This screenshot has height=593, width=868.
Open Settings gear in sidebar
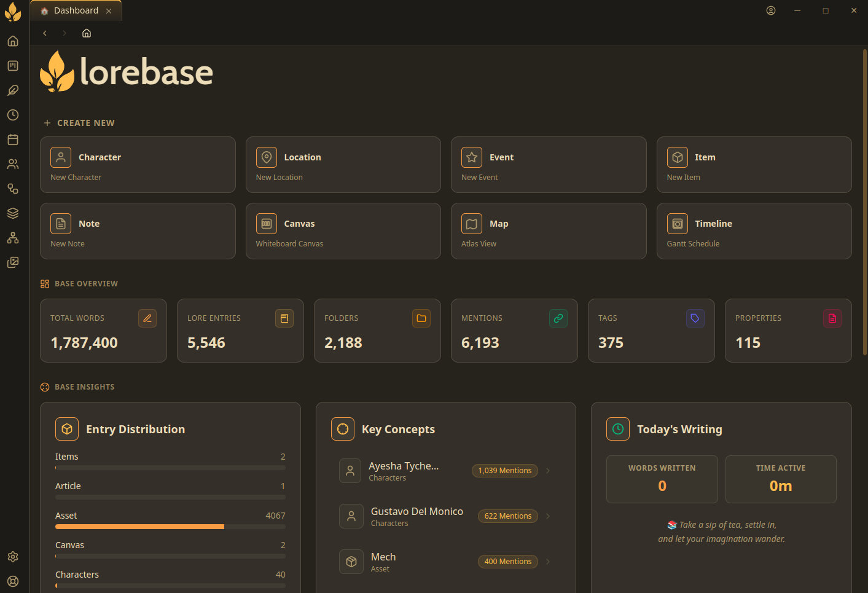click(x=13, y=557)
